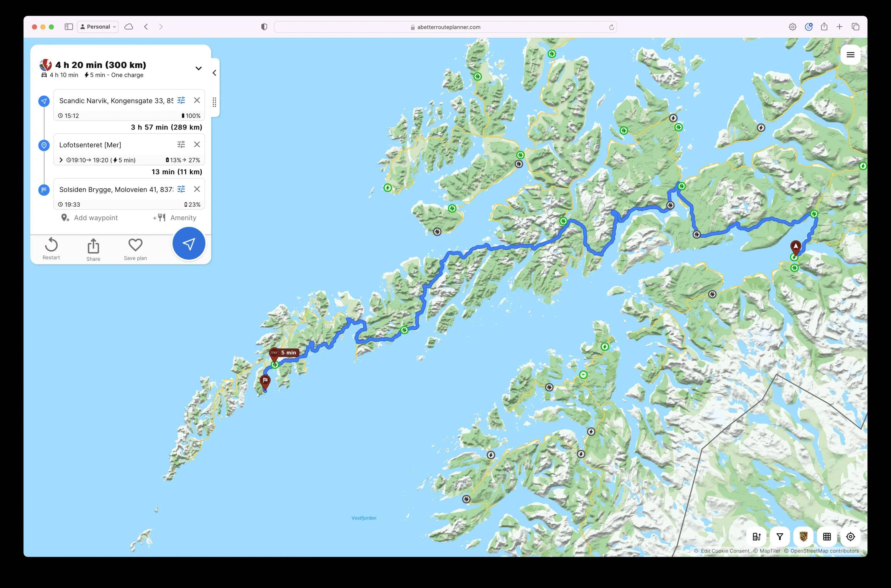Expand the trip summary chevron
The image size is (891, 588).
pyautogui.click(x=198, y=68)
